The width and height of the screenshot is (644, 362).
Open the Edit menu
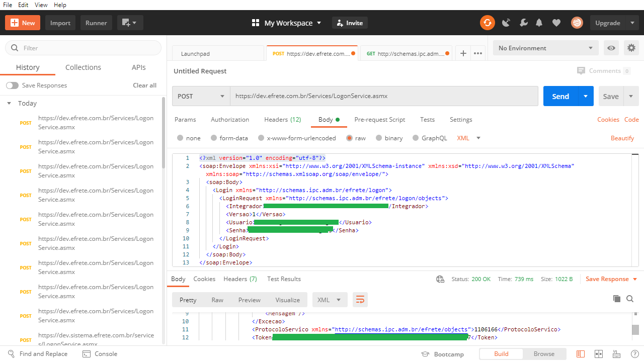pyautogui.click(x=23, y=5)
